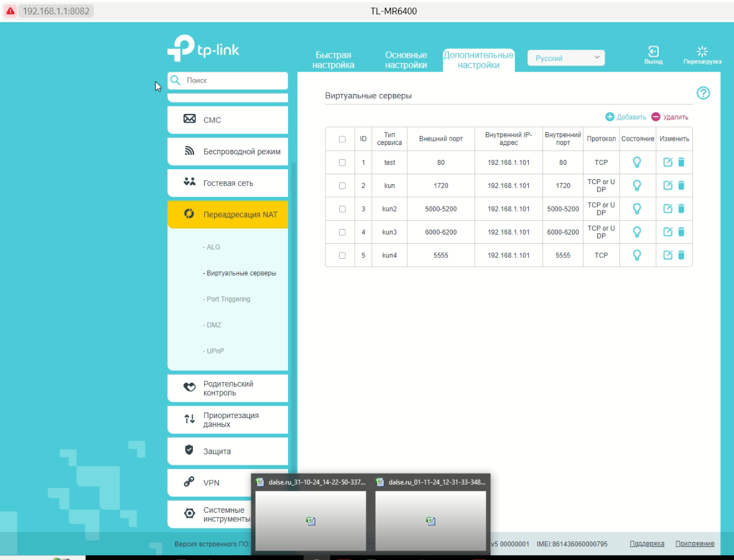The width and height of the screenshot is (734, 560).
Task: Toggle status bulb for kun2 rule
Action: coord(637,209)
